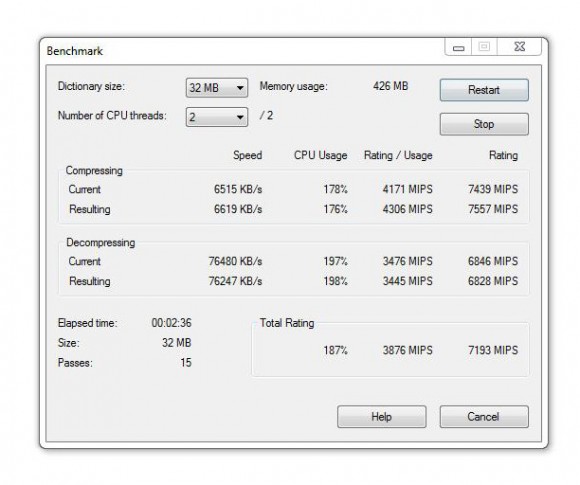Image resolution: width=580 pixels, height=485 pixels.
Task: Click Compressing Current speed 6515 KB/s
Action: pyautogui.click(x=238, y=189)
